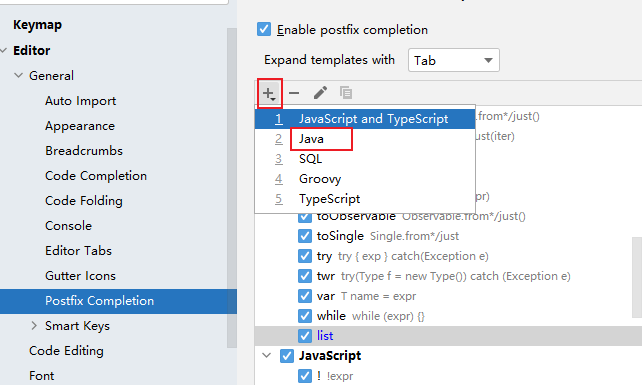The width and height of the screenshot is (642, 385).
Task: Click the add template plus icon
Action: (x=269, y=93)
